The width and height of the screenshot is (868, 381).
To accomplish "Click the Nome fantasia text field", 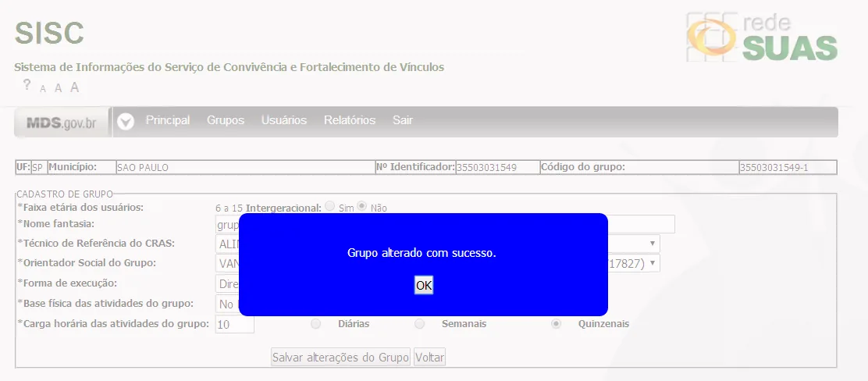I will click(445, 224).
